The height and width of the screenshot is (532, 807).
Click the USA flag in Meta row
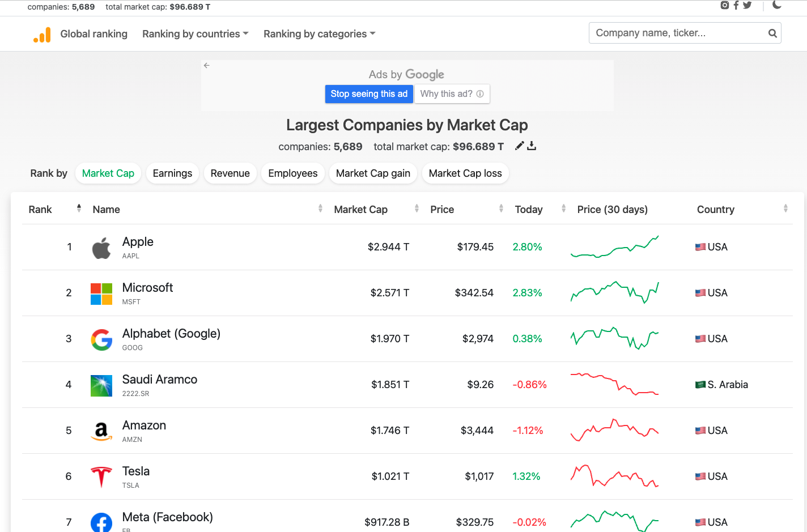700,522
